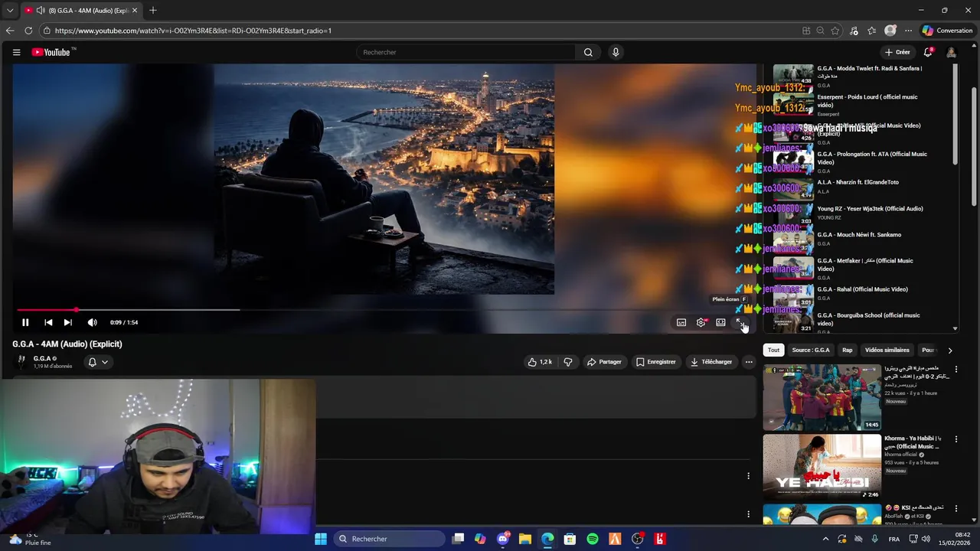Open the browser Conversation Copilot button

point(947,31)
